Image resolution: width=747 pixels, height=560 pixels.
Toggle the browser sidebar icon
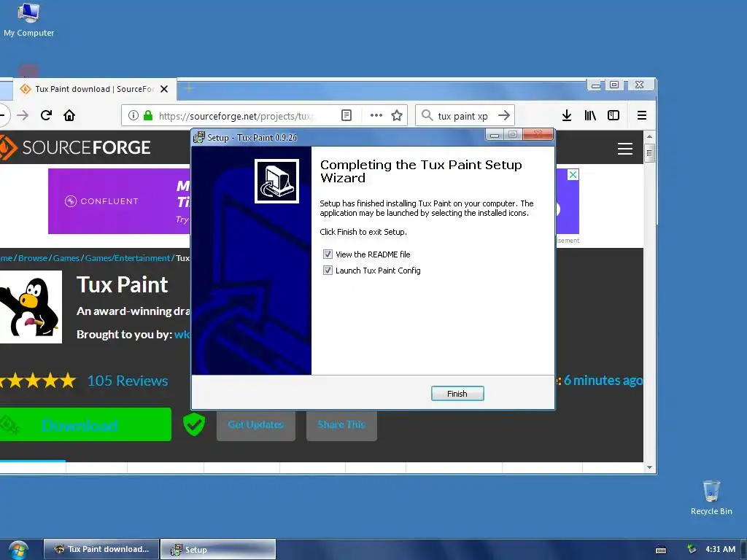point(614,115)
